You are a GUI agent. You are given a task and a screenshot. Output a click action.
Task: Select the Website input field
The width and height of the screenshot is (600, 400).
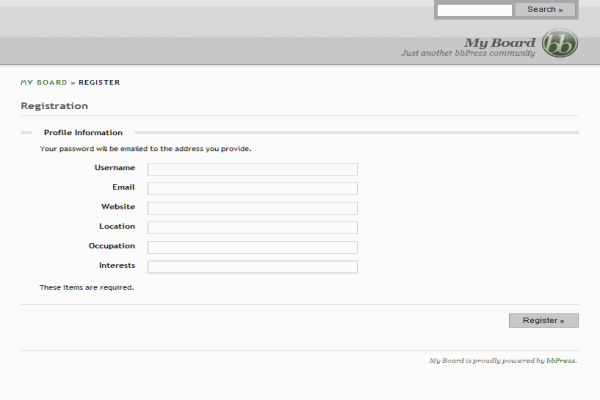coord(252,208)
